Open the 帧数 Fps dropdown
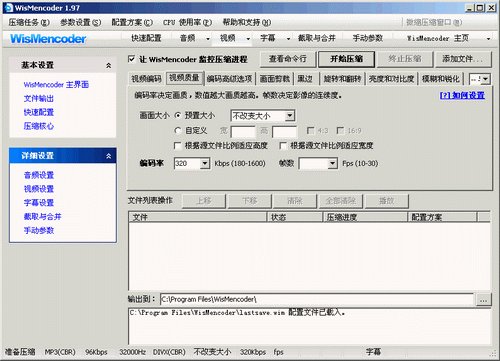 click(x=332, y=163)
